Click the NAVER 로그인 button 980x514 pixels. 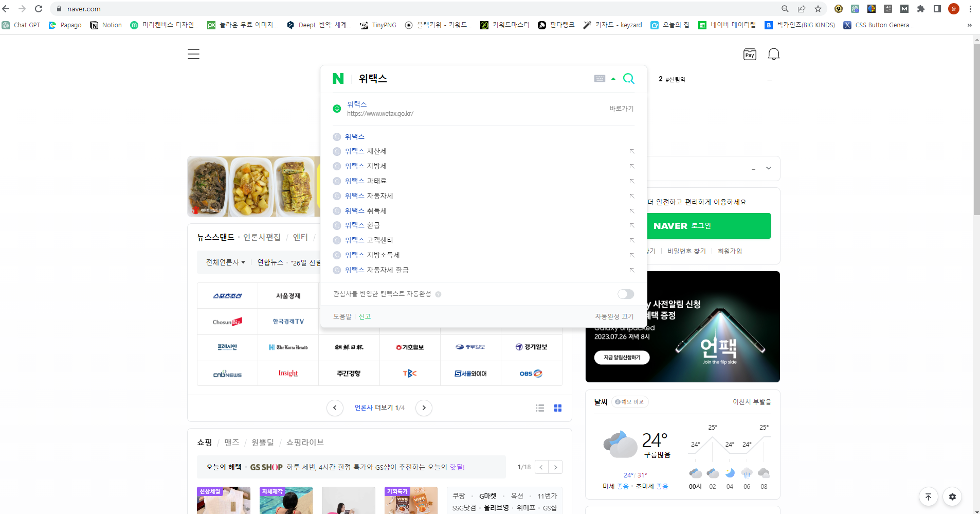(708, 225)
